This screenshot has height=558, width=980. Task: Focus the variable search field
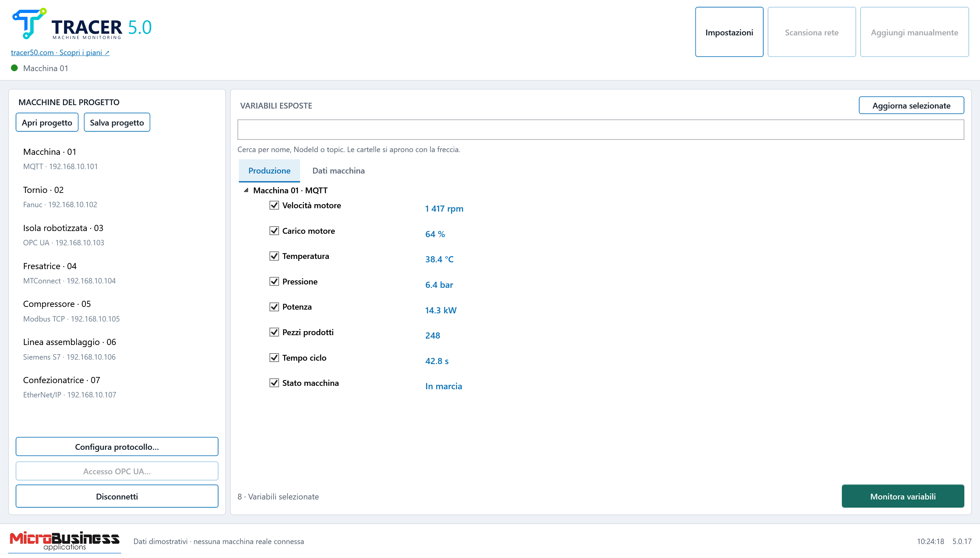tap(601, 130)
